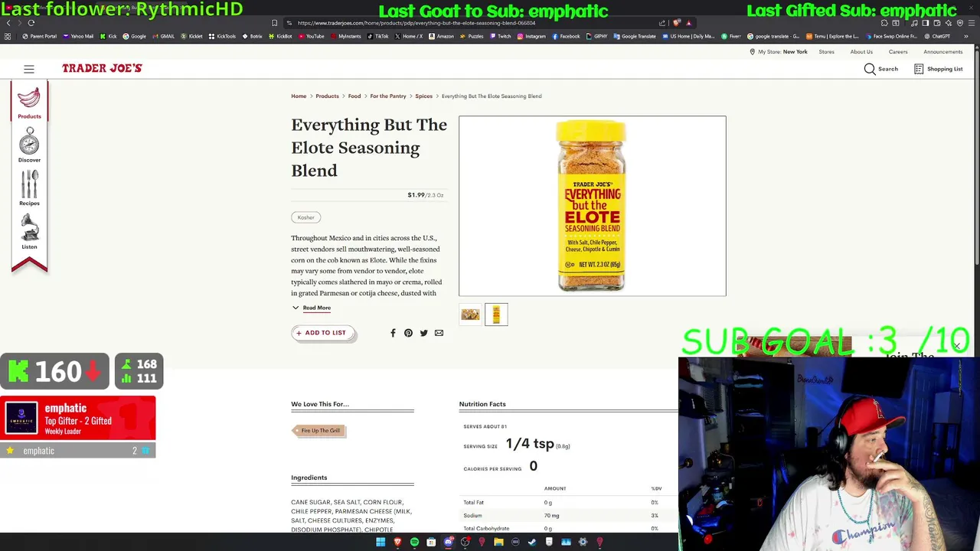The image size is (980, 551).
Task: Reload the page
Action: coord(31,22)
